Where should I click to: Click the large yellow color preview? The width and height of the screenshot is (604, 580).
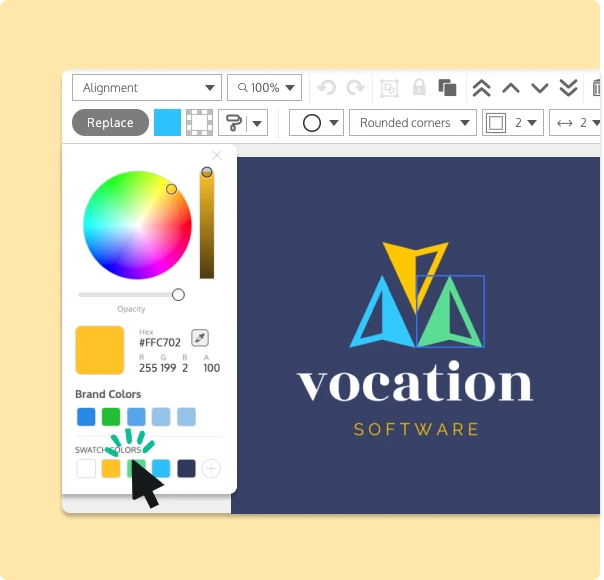pos(100,350)
